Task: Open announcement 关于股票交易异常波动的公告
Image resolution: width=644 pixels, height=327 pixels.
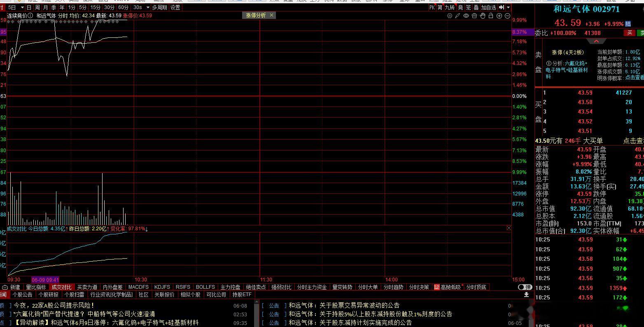Action: (x=344, y=306)
